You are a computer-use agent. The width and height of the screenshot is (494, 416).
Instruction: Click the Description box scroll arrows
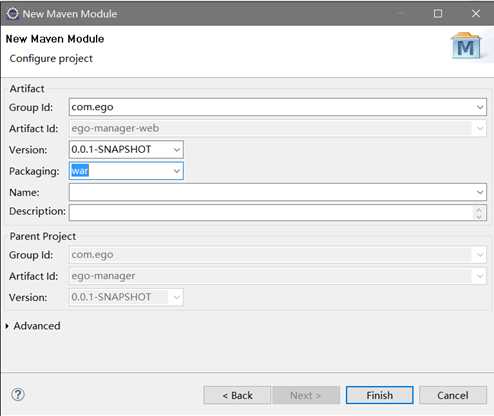(479, 213)
